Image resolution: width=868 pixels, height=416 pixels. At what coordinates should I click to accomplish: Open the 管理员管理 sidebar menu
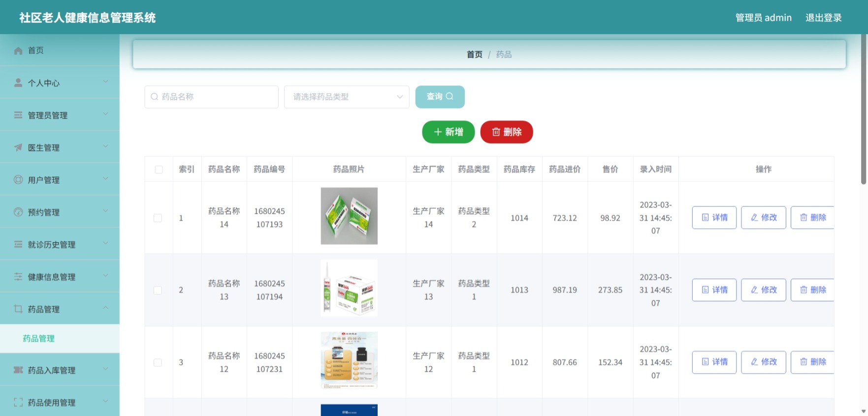[60, 115]
